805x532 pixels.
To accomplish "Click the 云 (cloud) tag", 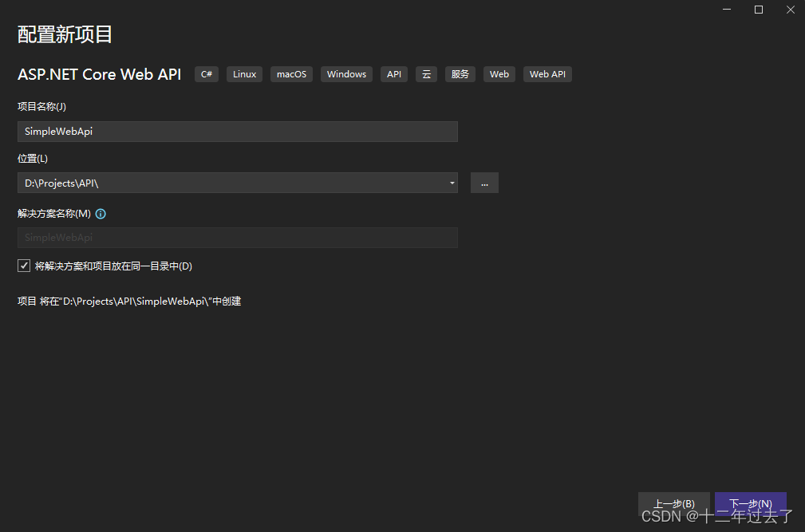I will tap(426, 73).
